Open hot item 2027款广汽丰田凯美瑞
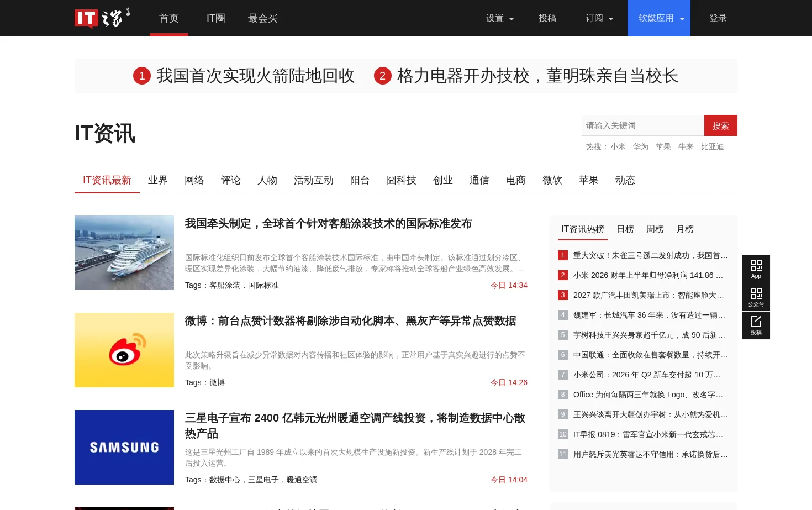812x510 pixels. pyautogui.click(x=648, y=295)
